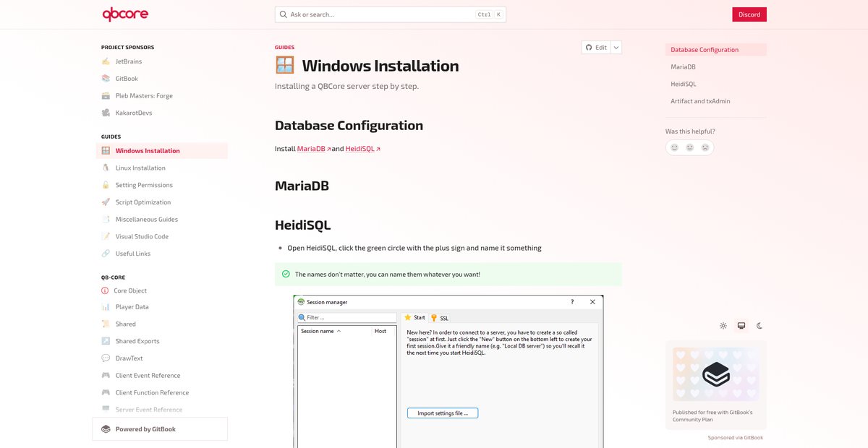Jump to Artifact and txAdmin section
Image resolution: width=868 pixels, height=448 pixels.
pyautogui.click(x=716, y=101)
